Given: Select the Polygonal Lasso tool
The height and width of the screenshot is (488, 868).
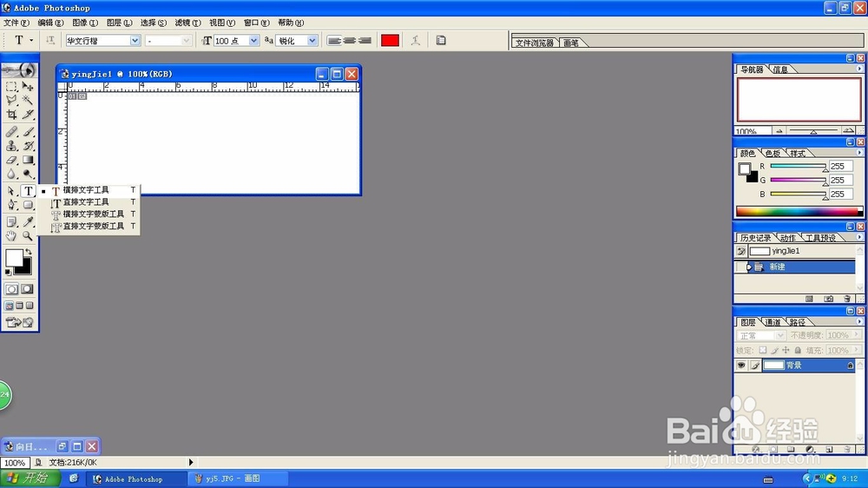Looking at the screenshot, I should point(11,100).
